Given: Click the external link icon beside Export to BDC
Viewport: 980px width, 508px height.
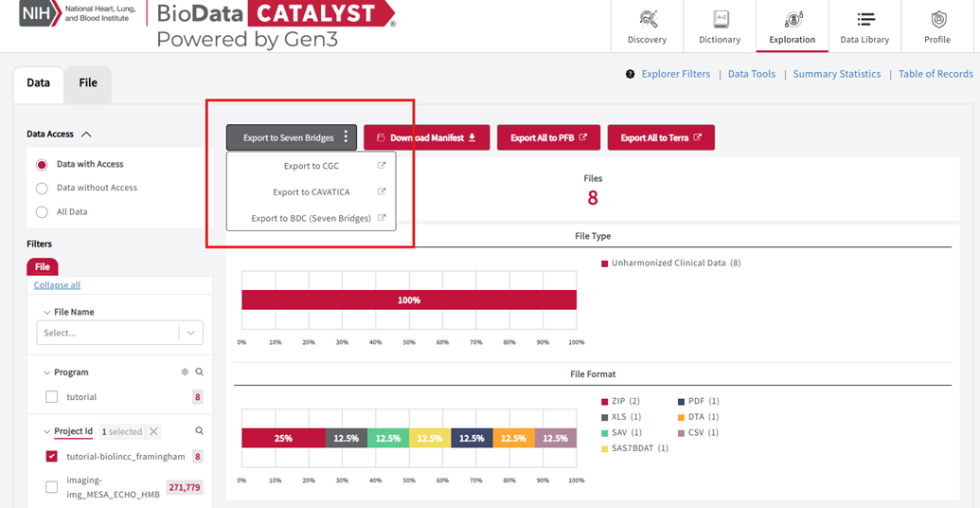Looking at the screenshot, I should pos(382,218).
